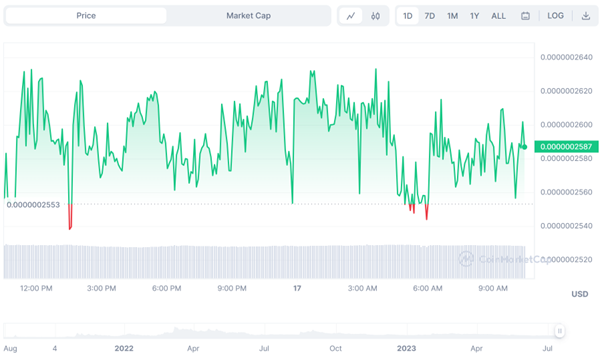This screenshot has width=602, height=360.
Task: Click the 0.0000002600 axis label
Action: [x=566, y=125]
